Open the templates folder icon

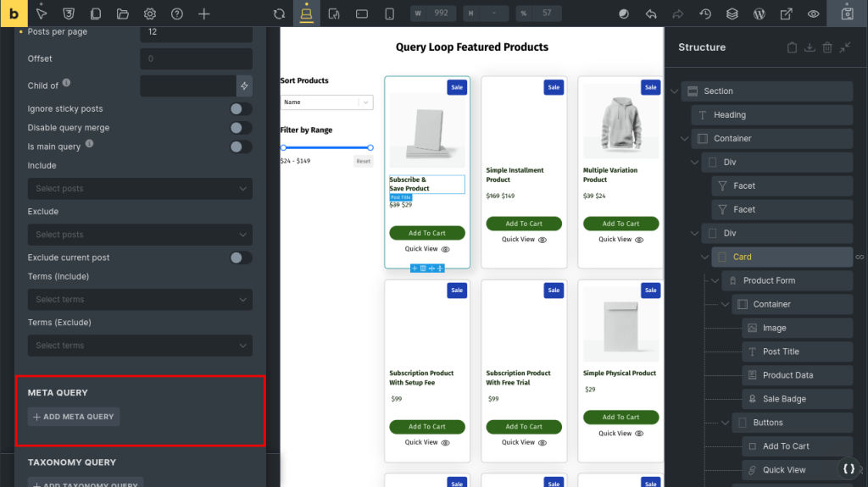[x=123, y=14]
